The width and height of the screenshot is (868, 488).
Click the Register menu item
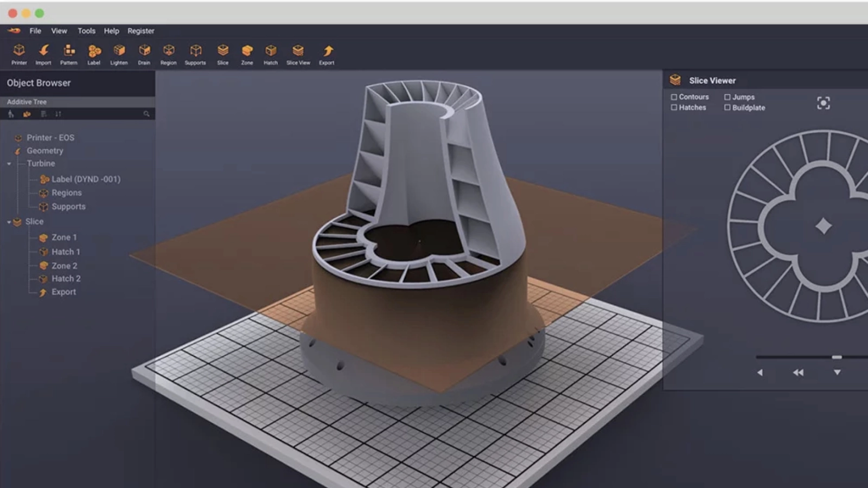point(141,31)
